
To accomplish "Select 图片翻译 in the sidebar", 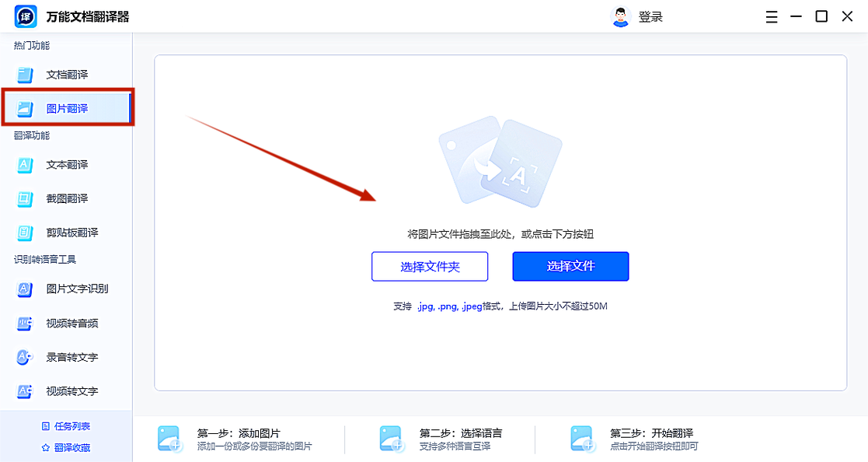I will coord(66,109).
